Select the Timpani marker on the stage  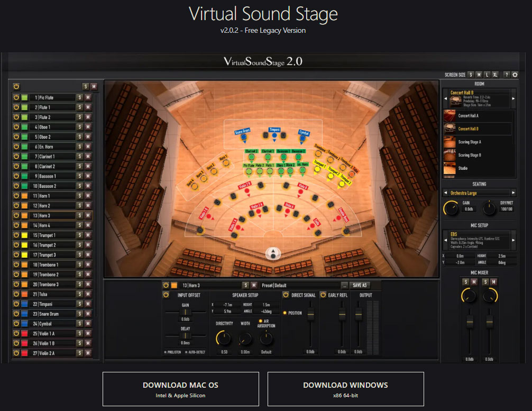274,136
